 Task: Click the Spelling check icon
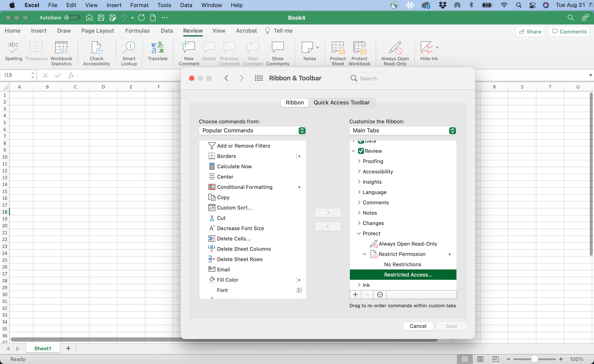click(14, 47)
